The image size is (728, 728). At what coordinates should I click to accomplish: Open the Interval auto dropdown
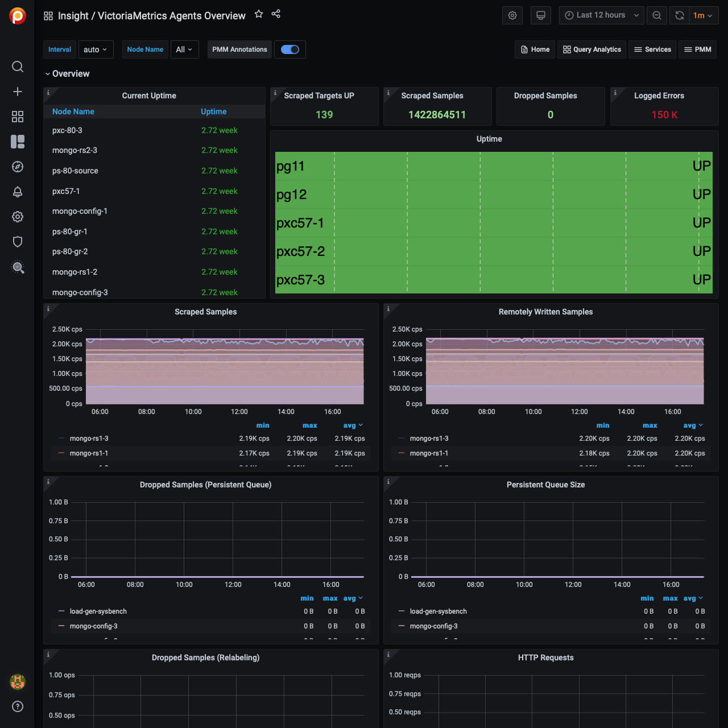96,49
